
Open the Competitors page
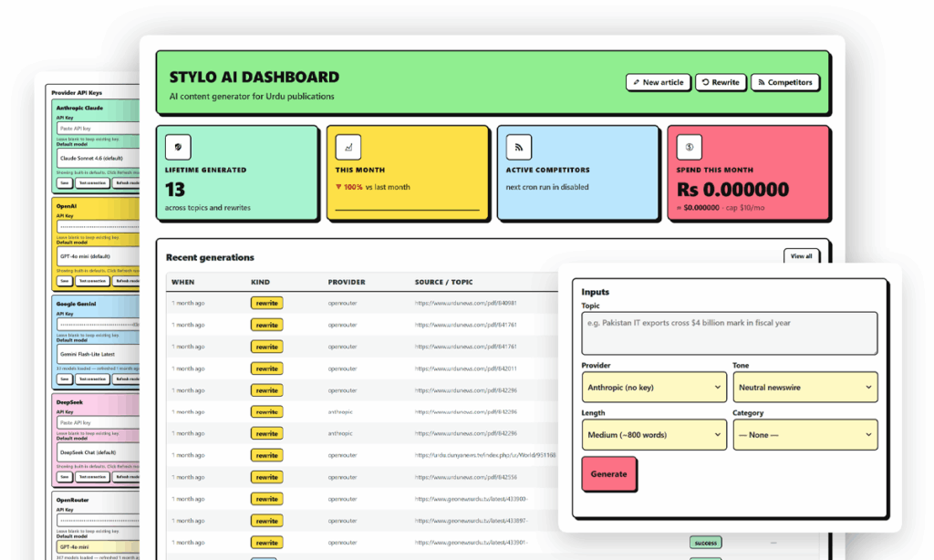tap(785, 82)
